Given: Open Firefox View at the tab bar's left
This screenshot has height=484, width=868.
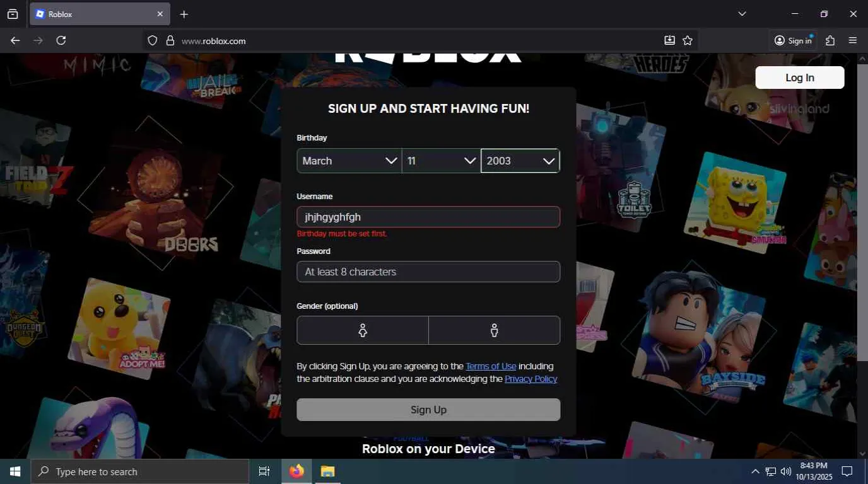Looking at the screenshot, I should point(13,14).
